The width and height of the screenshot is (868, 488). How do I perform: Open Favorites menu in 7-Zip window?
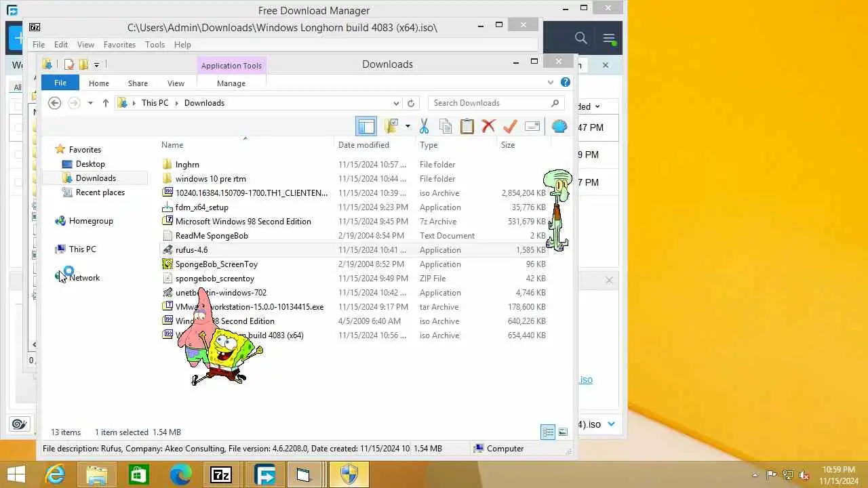(119, 45)
